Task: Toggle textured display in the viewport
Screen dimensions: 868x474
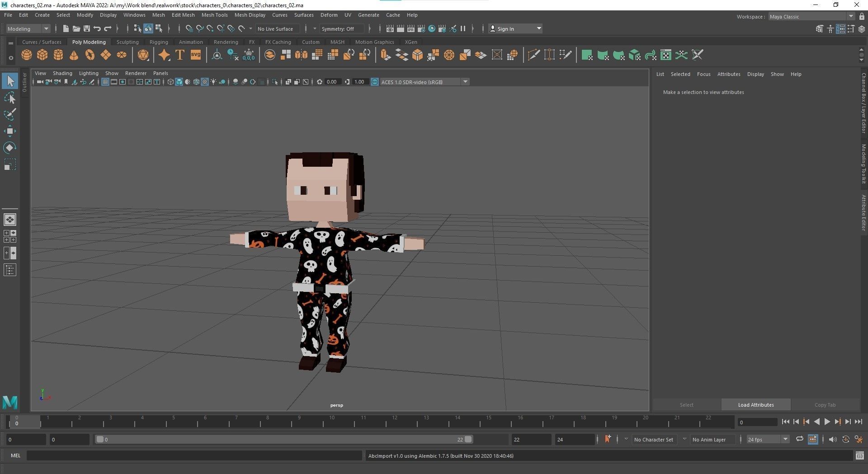Action: (x=205, y=82)
